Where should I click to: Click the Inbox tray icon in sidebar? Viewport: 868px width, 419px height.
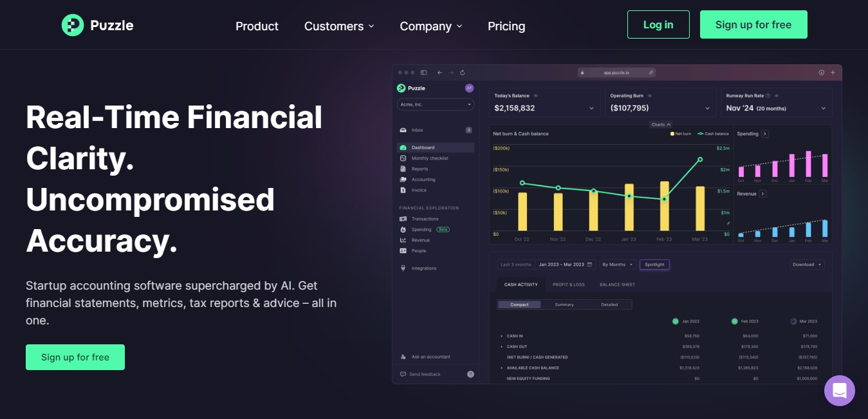(403, 130)
